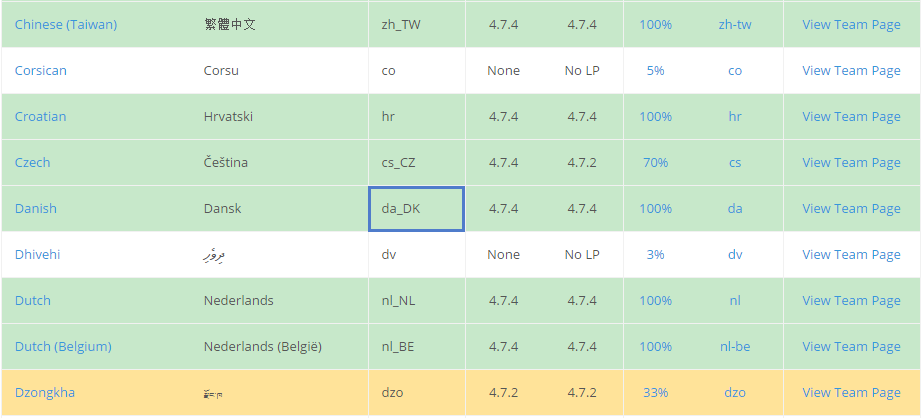View Team Page for Croatian
This screenshot has width=921, height=418.
(x=851, y=116)
